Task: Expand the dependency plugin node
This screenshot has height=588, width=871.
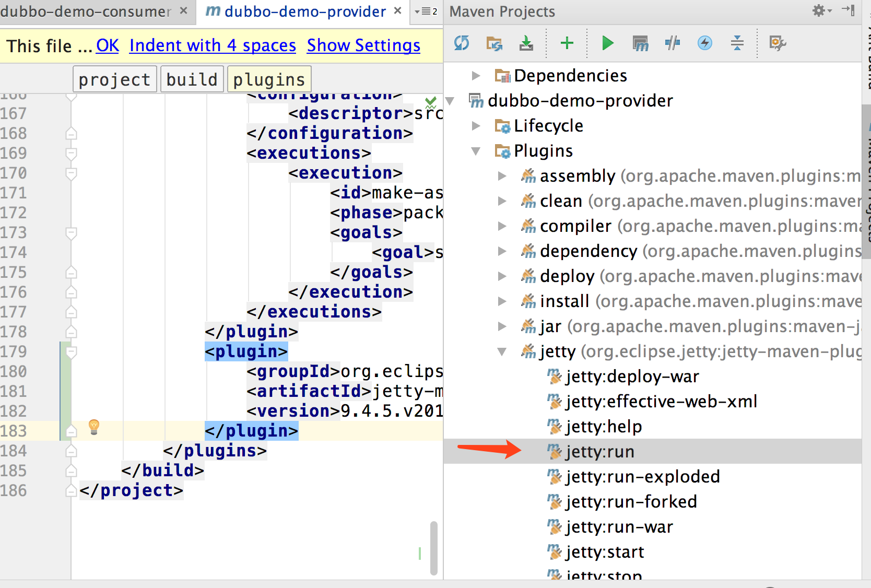Action: pyautogui.click(x=502, y=251)
